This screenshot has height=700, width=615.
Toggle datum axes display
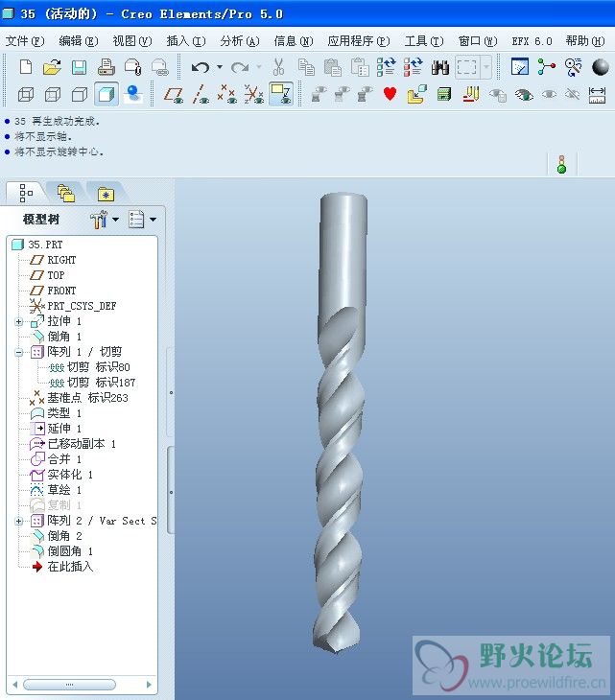[x=201, y=95]
